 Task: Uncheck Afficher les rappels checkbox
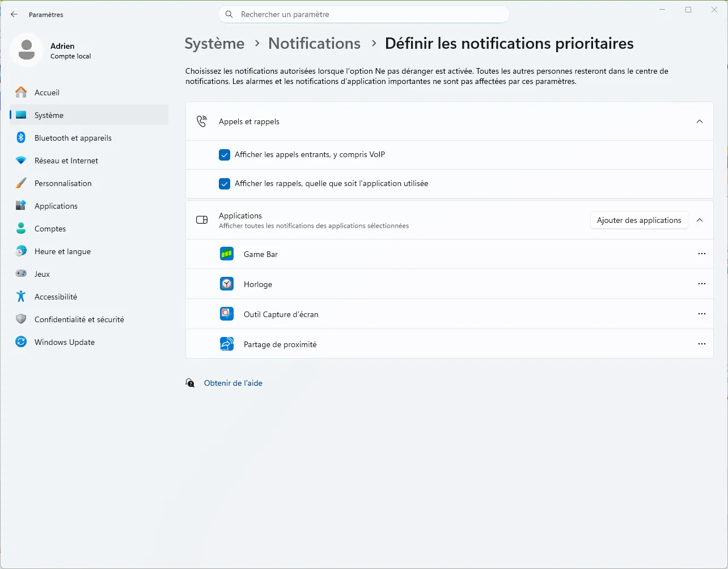(x=225, y=184)
